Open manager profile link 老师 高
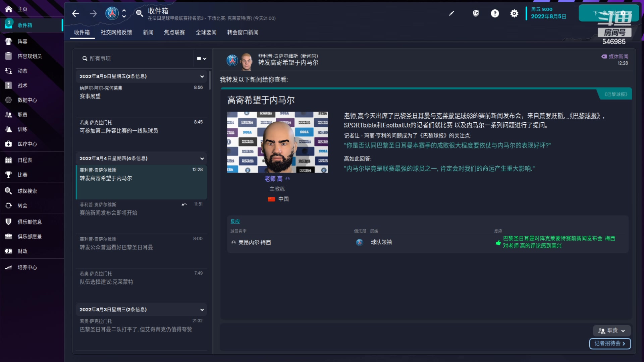Screen dimensions: 644x362 tap(274, 179)
